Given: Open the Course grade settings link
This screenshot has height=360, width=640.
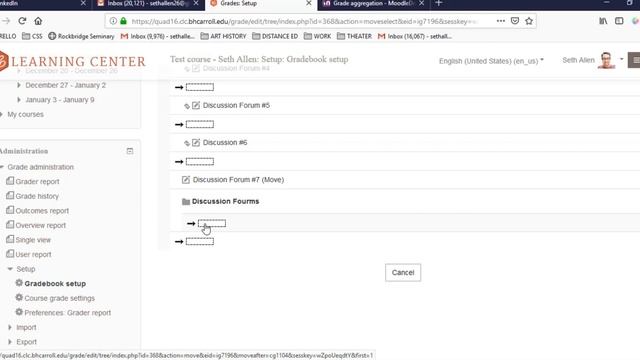Looking at the screenshot, I should [x=60, y=298].
